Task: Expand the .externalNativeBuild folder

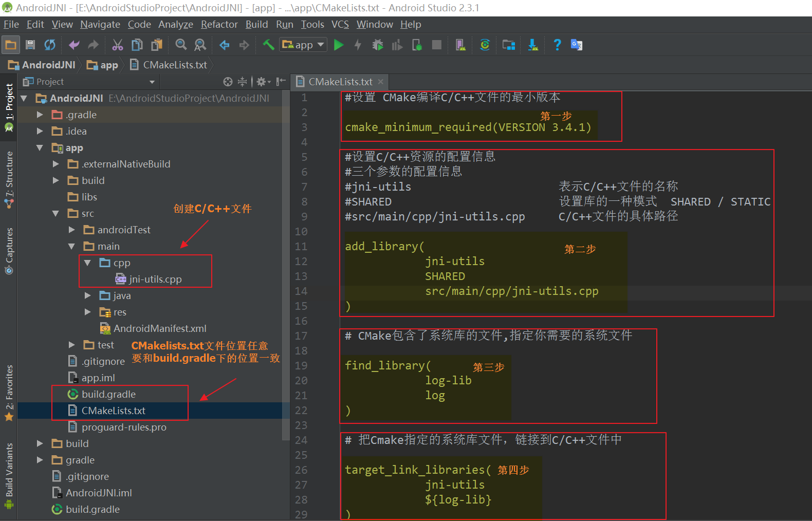Action: [x=56, y=164]
